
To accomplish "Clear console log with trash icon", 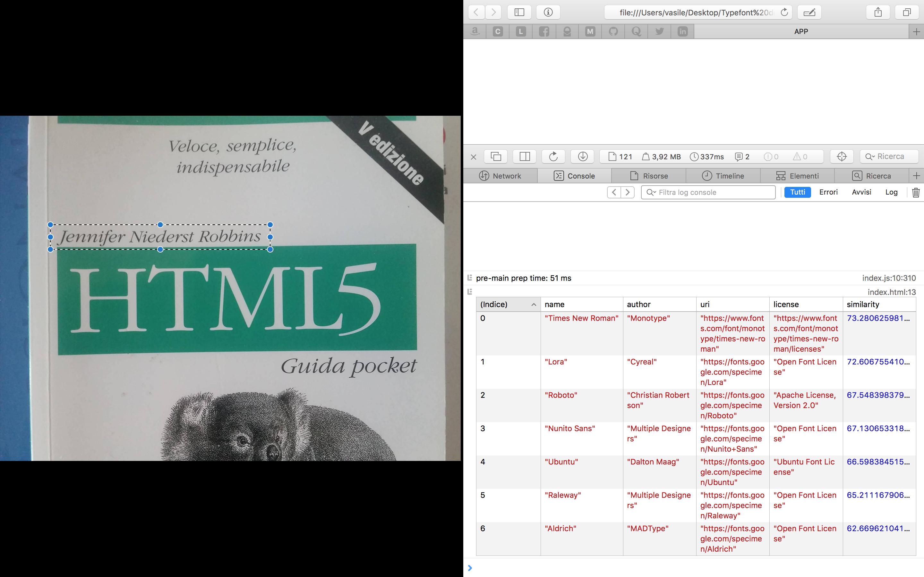I will pyautogui.click(x=916, y=192).
